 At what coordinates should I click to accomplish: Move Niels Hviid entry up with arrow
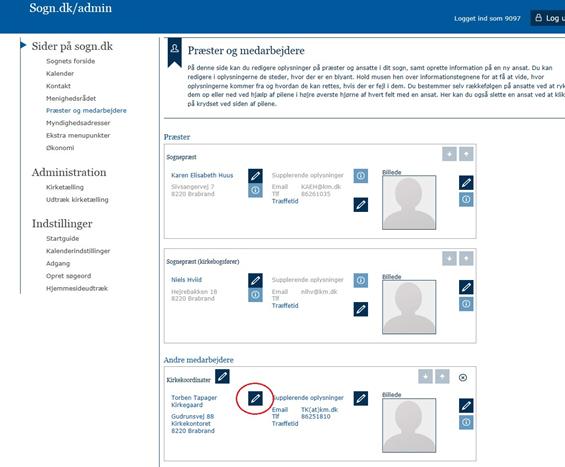tap(466, 258)
